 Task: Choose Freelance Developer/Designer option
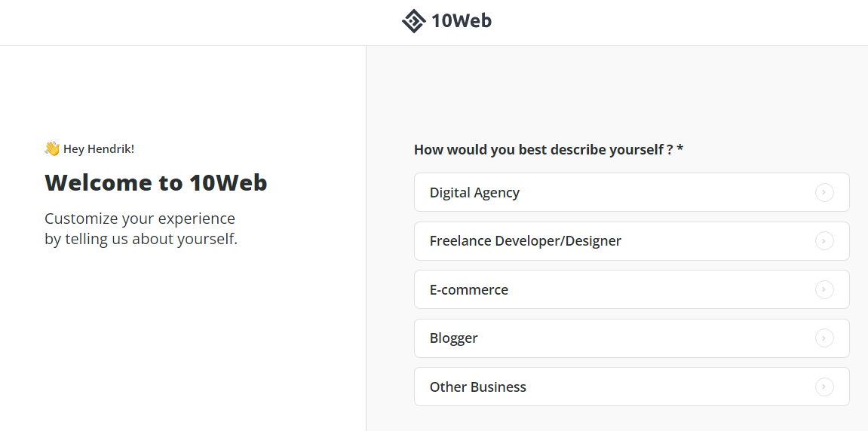(x=632, y=240)
